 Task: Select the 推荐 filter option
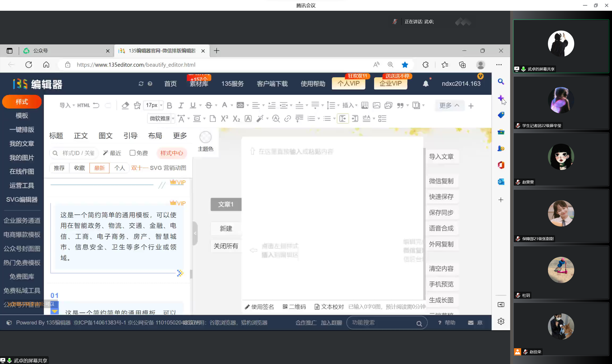59,168
